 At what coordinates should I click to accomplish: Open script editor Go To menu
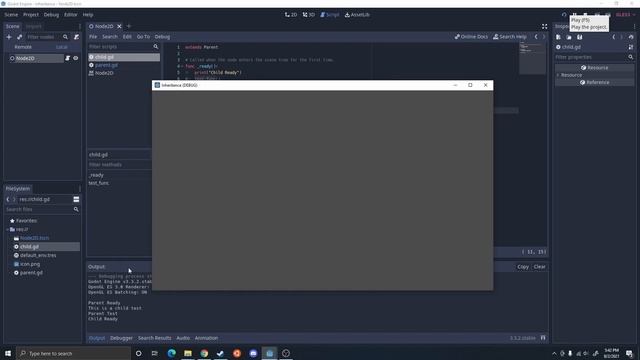pyautogui.click(x=143, y=37)
